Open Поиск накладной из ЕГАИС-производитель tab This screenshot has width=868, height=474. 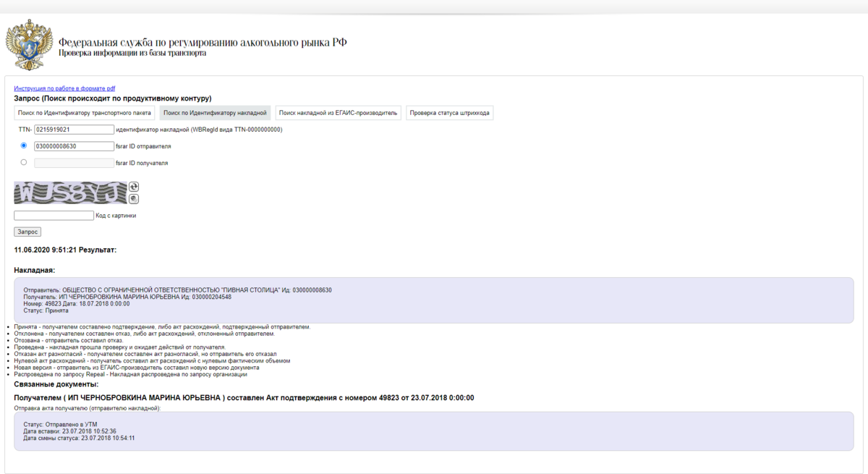(339, 113)
